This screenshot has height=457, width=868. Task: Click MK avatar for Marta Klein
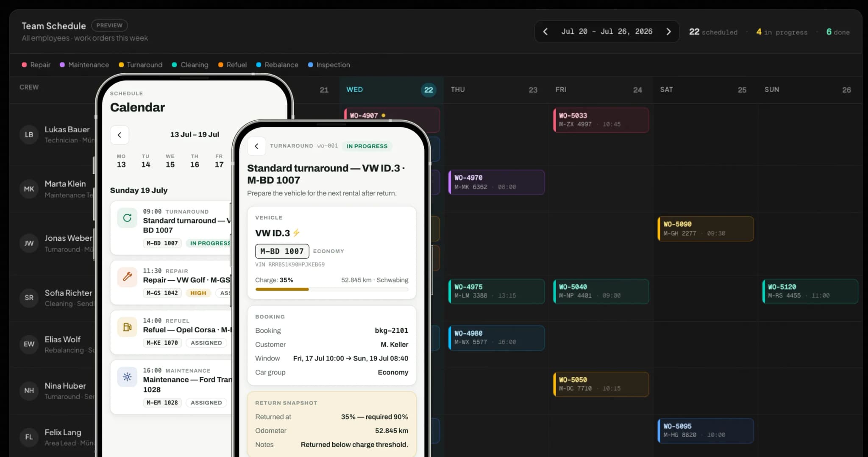[29, 189]
